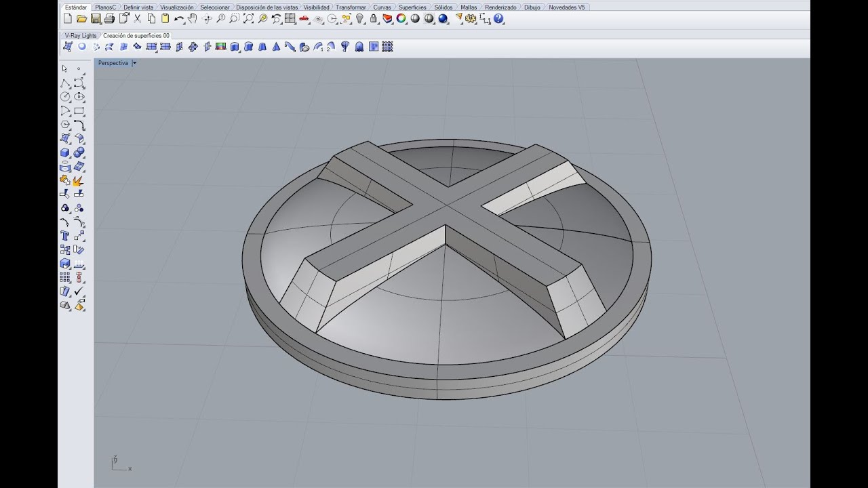Screen dimensions: 868x488
Task: Select the Pan hand tool
Action: 192,19
